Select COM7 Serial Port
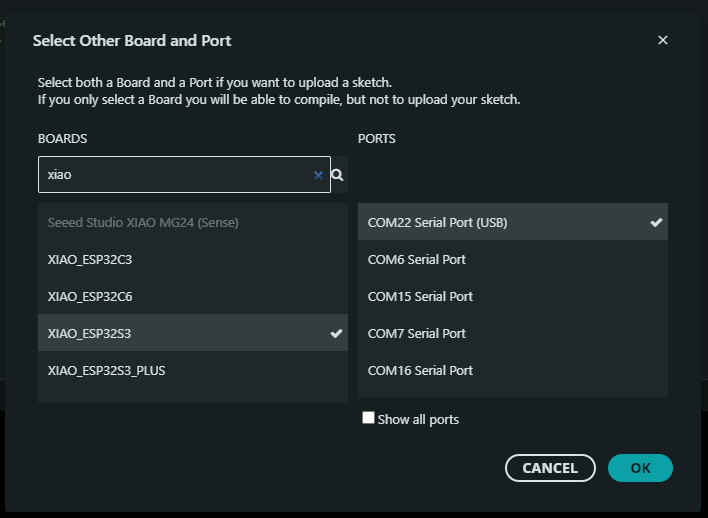The width and height of the screenshot is (708, 518). (x=416, y=333)
